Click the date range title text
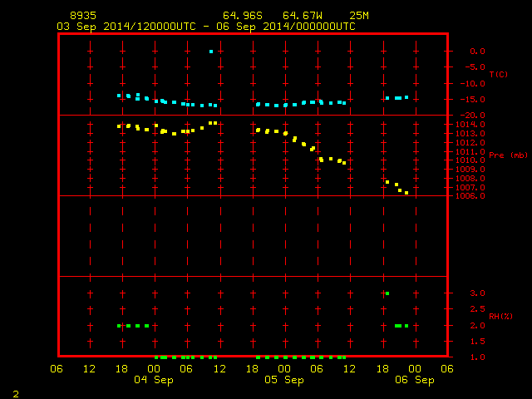The width and height of the screenshot is (532, 399). click(206, 27)
